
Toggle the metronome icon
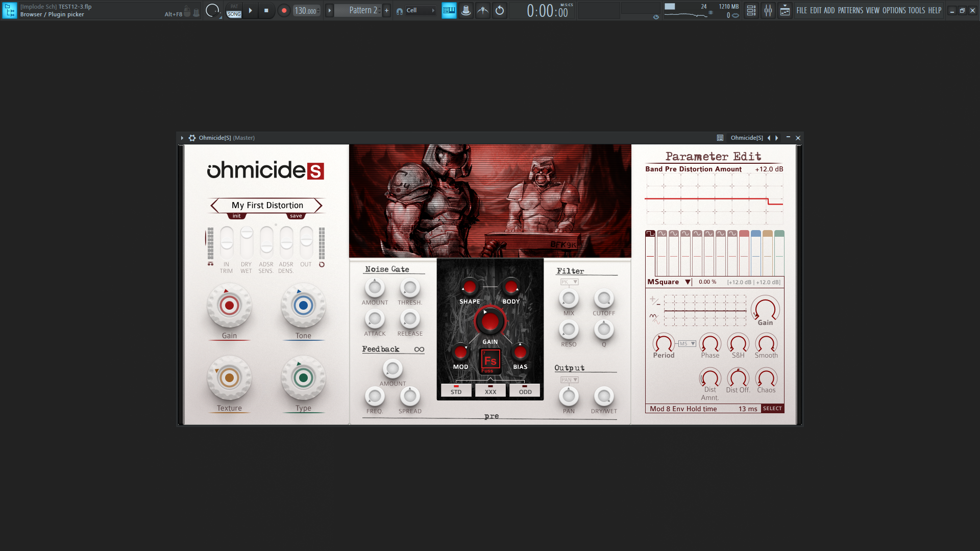click(x=466, y=10)
